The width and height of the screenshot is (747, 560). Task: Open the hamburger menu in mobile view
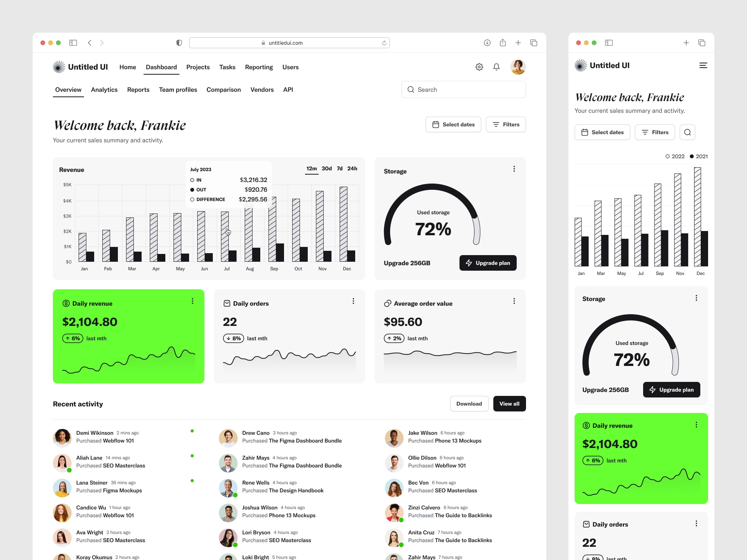703,65
